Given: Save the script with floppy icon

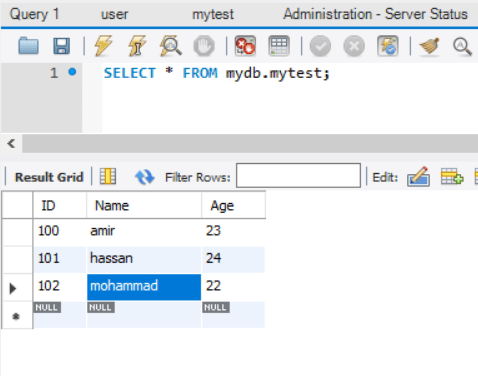Looking at the screenshot, I should tap(62, 46).
